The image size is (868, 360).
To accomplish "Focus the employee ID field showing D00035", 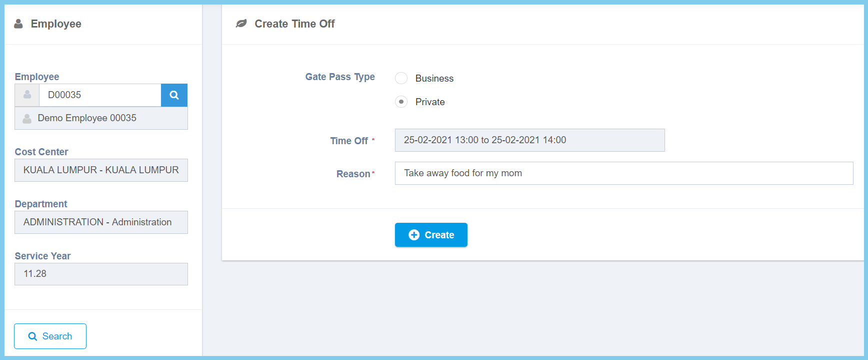I will (x=100, y=95).
